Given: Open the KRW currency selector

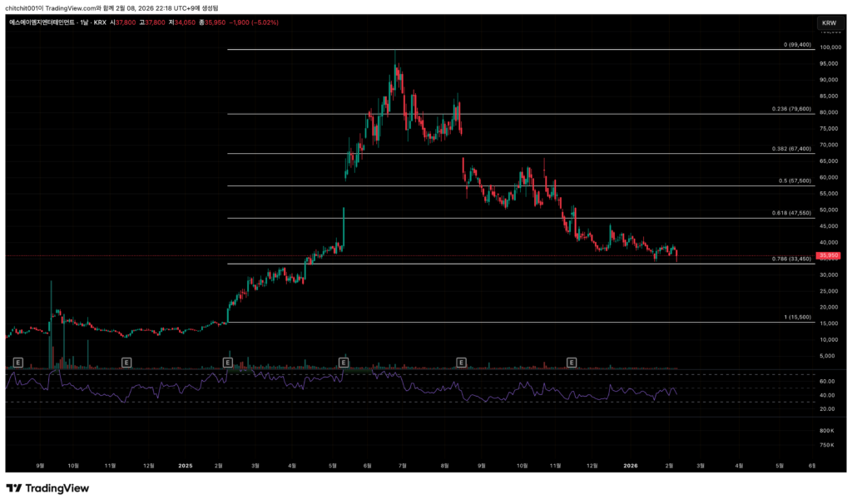Looking at the screenshot, I should [x=829, y=22].
